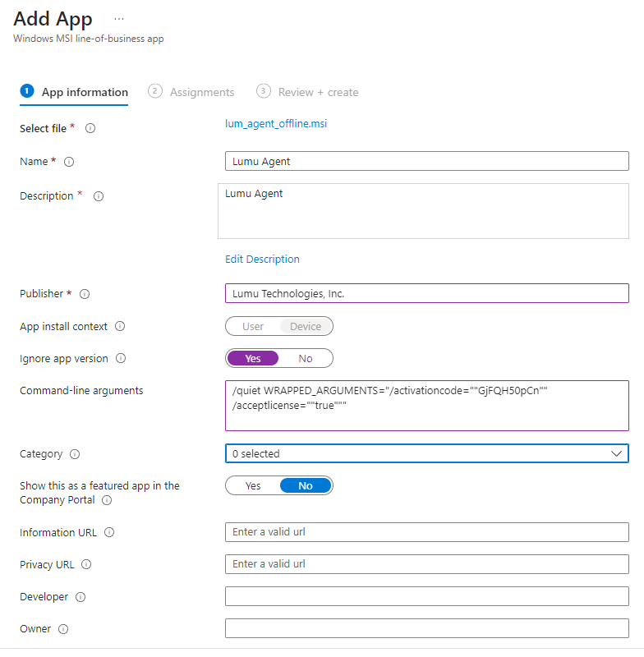Go to the Review + create tab
The image size is (644, 657).
tap(318, 92)
